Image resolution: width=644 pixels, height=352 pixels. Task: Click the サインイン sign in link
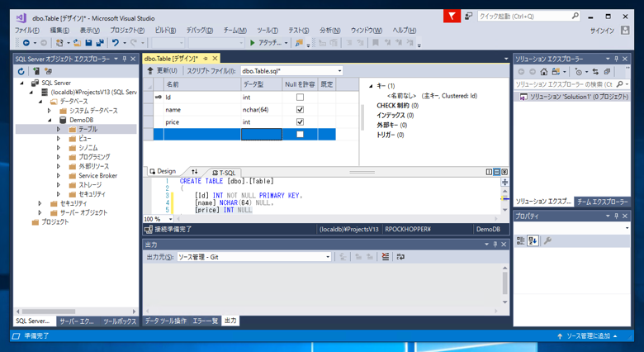[x=602, y=31]
